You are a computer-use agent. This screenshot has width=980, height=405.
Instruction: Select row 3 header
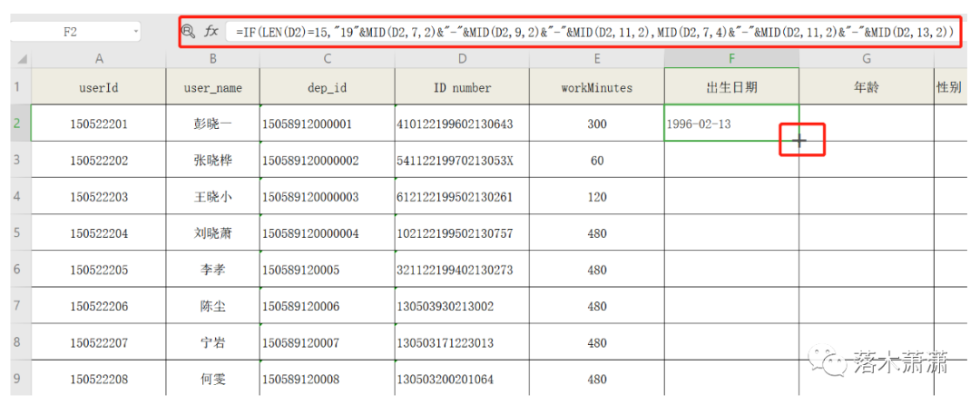pyautogui.click(x=21, y=160)
